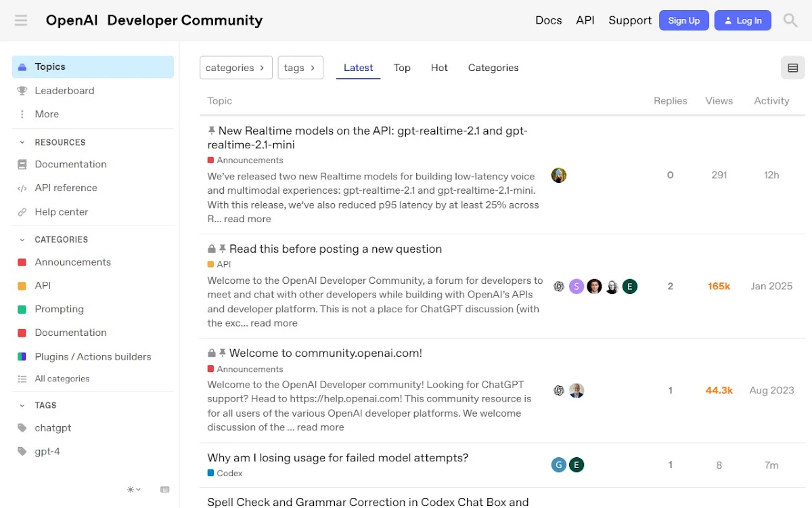The image size is (812, 508).
Task: Click the 44.3k views count
Action: [x=719, y=391]
